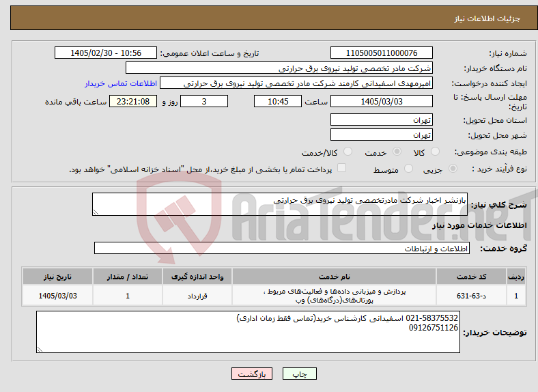The image size is (538, 392).
Task: Click the توضیحات خریدار text area
Action: pyautogui.click(x=248, y=332)
